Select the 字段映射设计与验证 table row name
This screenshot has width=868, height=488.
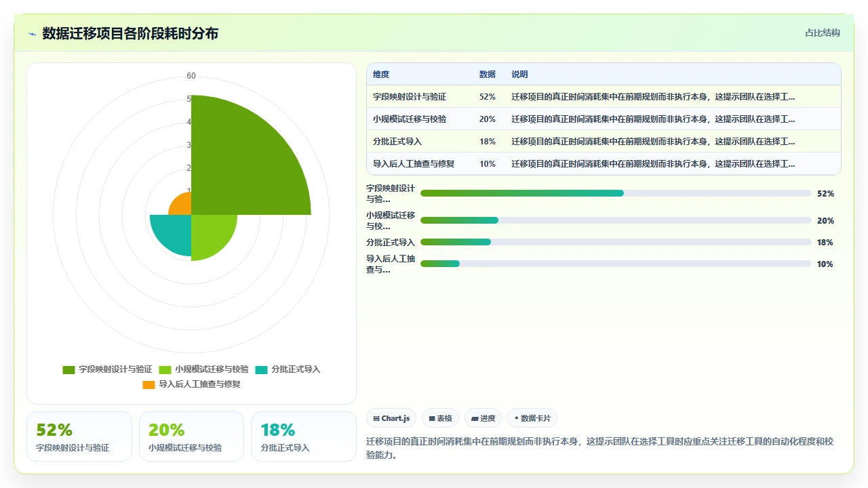(x=410, y=97)
